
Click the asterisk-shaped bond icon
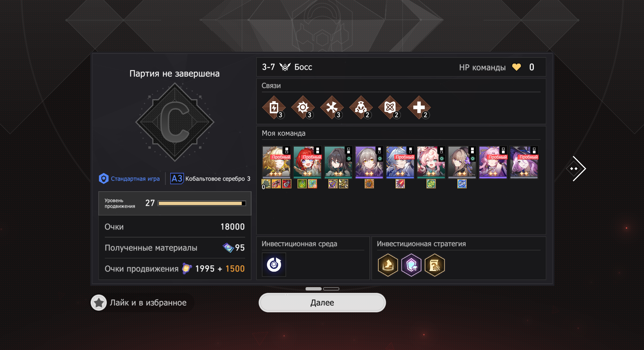click(332, 108)
